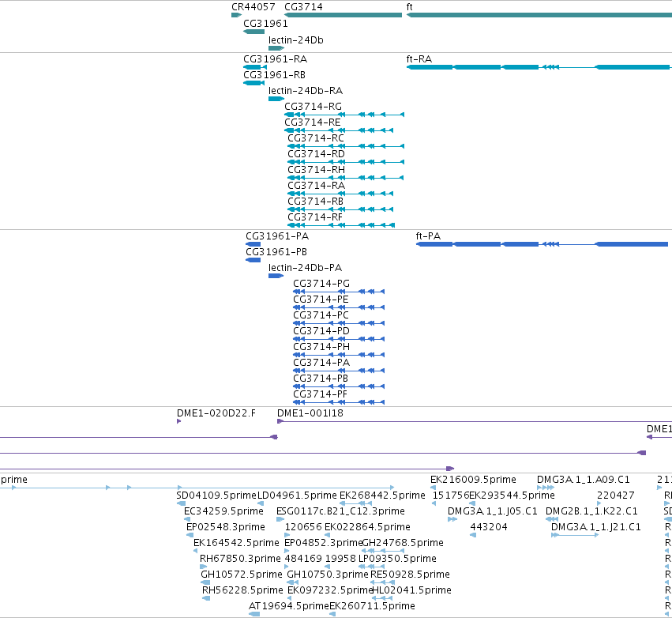Viewport: 672px width, 618px height.
Task: Select the DME1-001I18 BAC label
Action: (310, 414)
